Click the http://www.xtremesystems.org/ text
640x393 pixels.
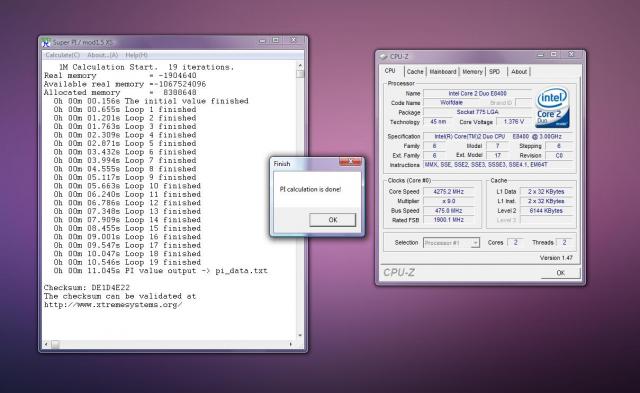coord(113,305)
